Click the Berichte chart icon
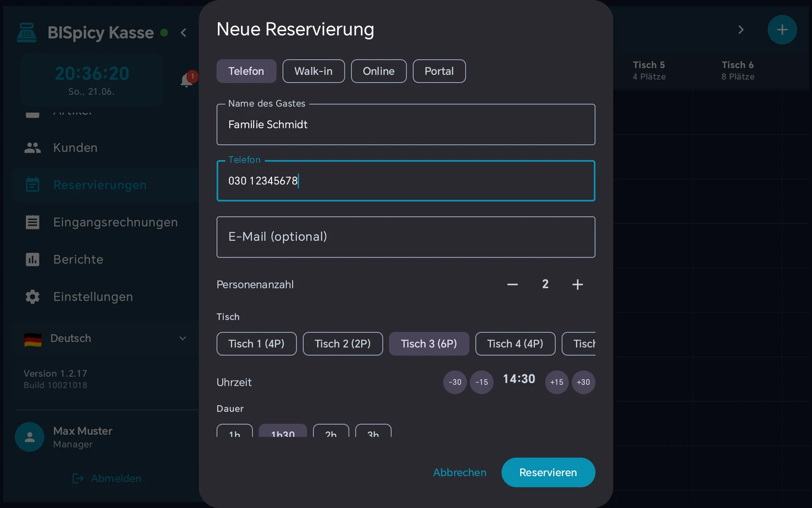Image resolution: width=812 pixels, height=508 pixels. click(32, 260)
